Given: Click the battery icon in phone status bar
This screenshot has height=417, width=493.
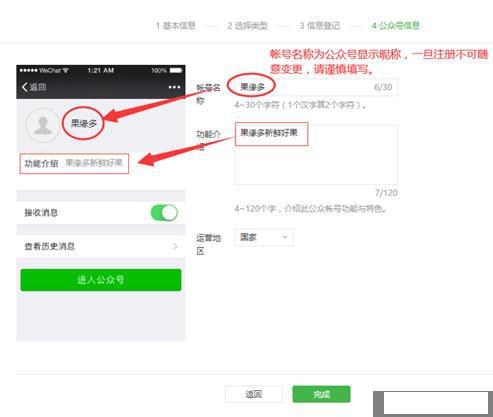Looking at the screenshot, I should 176,70.
